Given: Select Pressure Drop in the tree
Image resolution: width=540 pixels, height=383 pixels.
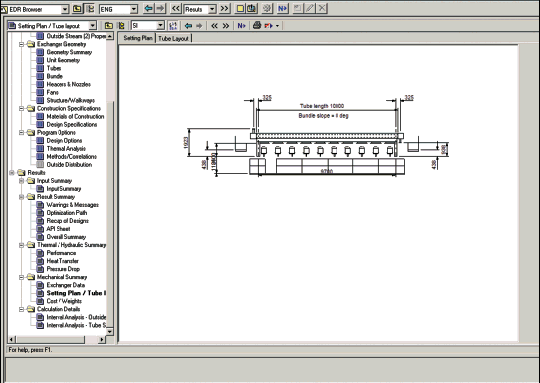Looking at the screenshot, I should [x=63, y=269].
